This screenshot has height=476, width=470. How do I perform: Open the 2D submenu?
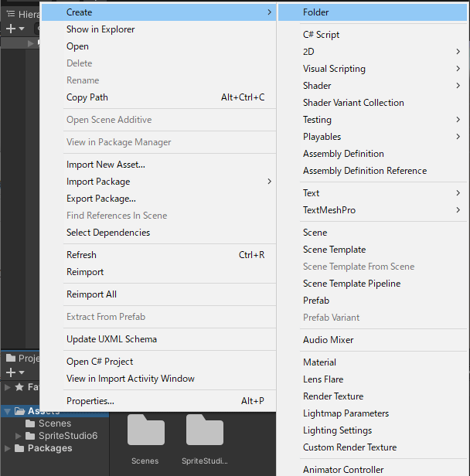pyautogui.click(x=373, y=52)
